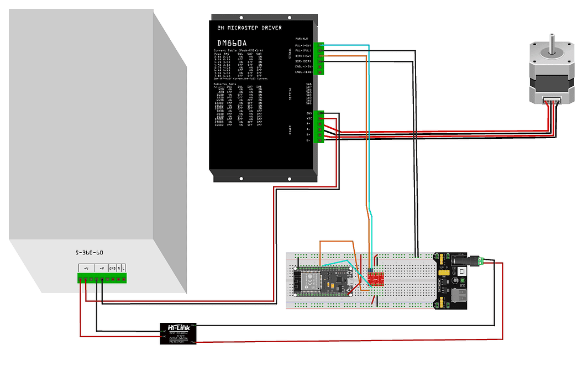Click the yellow voltage jumper on power module

coord(442,259)
